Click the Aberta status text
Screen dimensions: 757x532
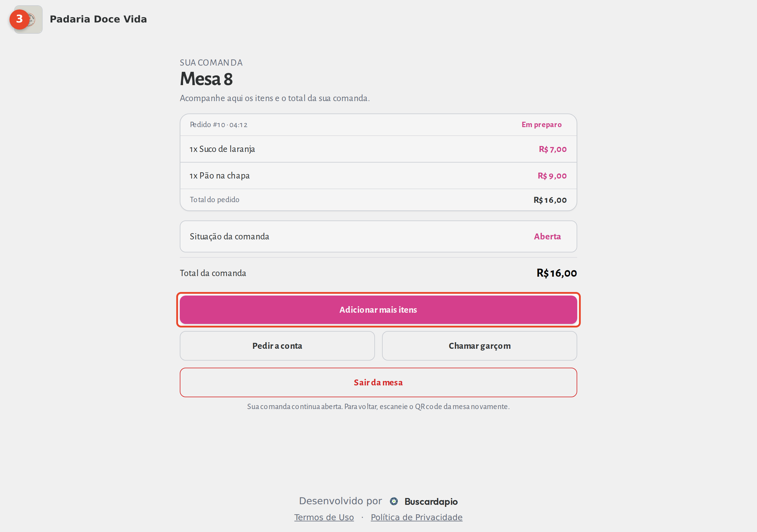point(547,236)
